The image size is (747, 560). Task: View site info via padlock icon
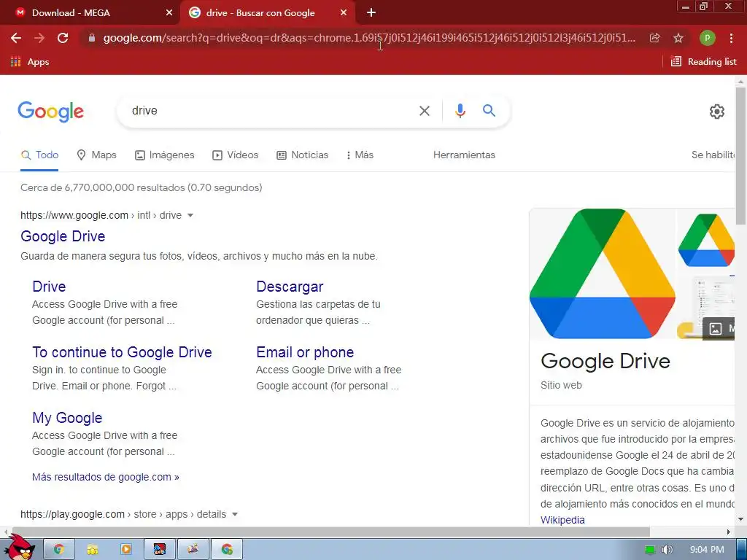[91, 38]
